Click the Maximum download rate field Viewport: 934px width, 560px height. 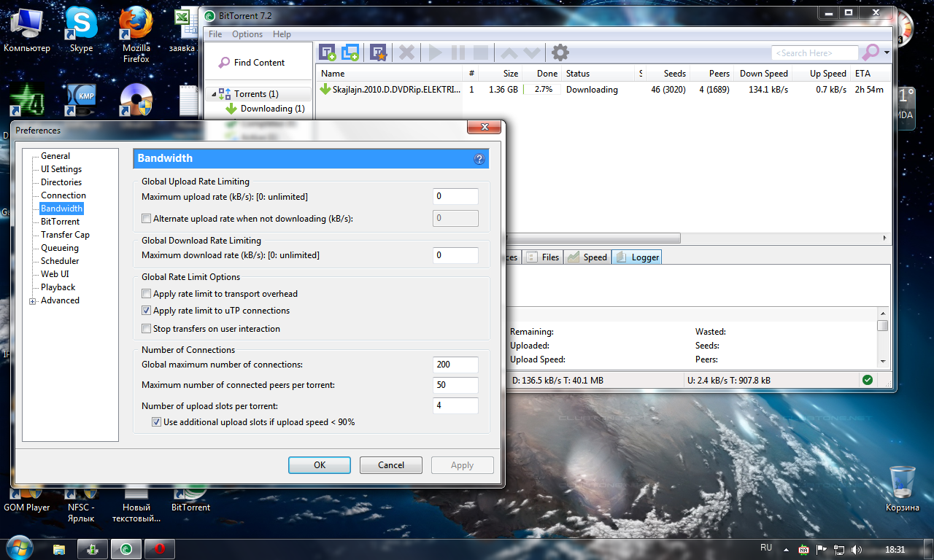[x=455, y=255]
